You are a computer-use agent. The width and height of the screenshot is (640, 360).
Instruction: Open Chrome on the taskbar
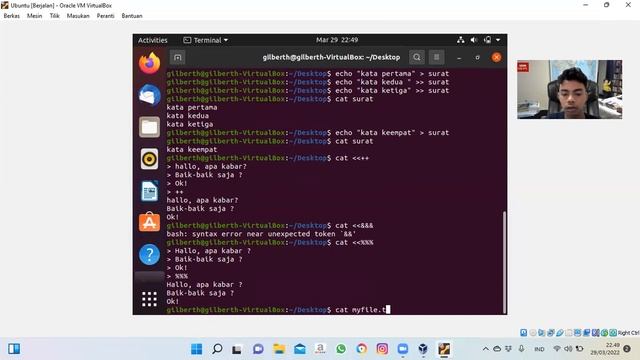click(362, 349)
